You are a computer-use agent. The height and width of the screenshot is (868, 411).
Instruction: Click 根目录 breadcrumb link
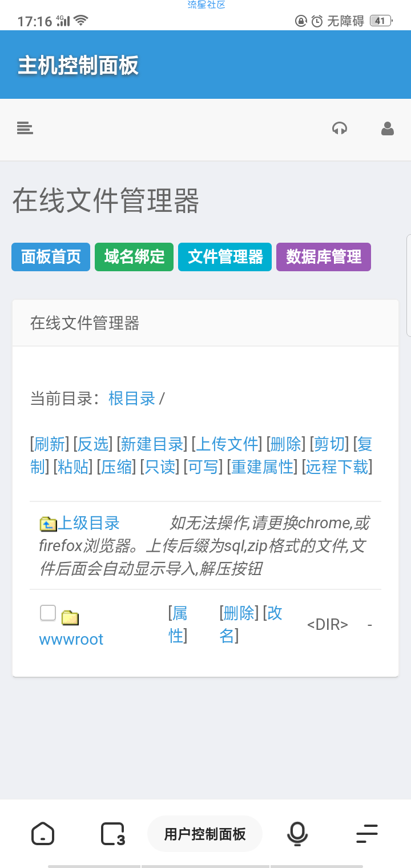pyautogui.click(x=132, y=398)
